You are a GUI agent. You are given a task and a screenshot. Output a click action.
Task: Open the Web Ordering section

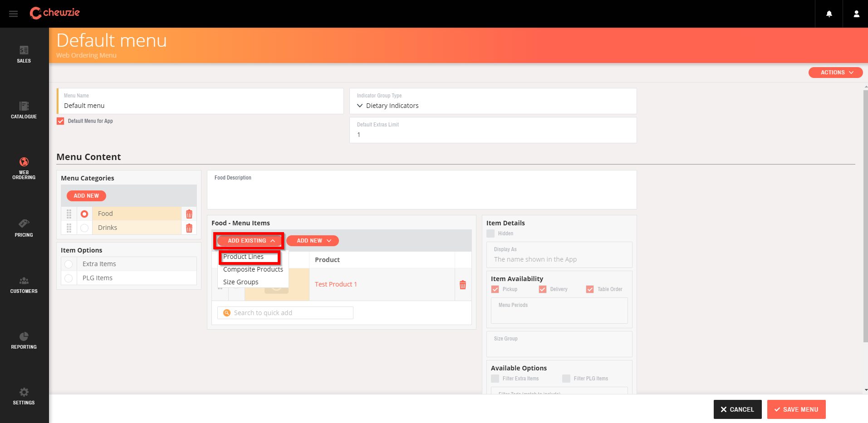[x=24, y=168]
